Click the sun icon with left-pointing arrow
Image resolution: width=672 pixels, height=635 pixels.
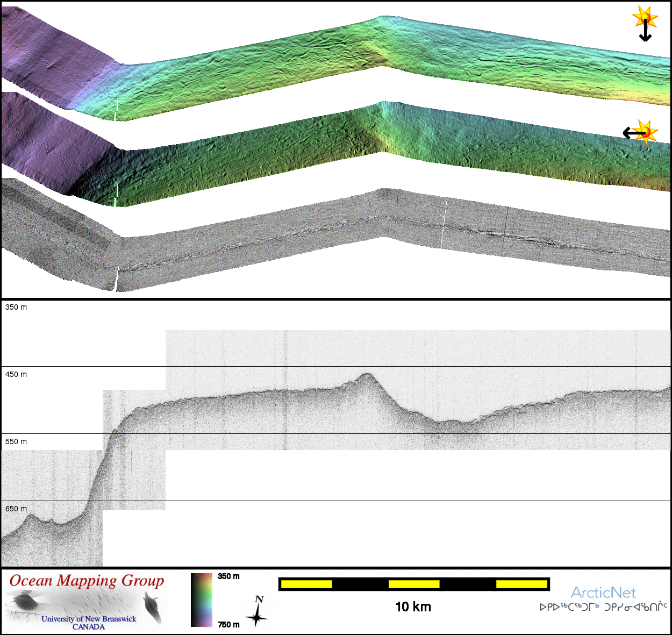point(641,132)
